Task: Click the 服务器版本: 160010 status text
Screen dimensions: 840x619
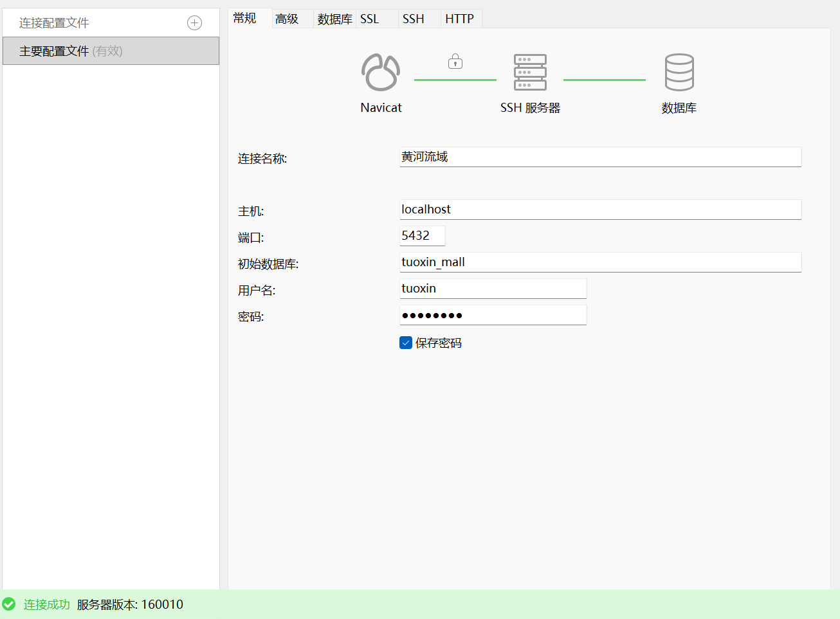Action: (130, 604)
